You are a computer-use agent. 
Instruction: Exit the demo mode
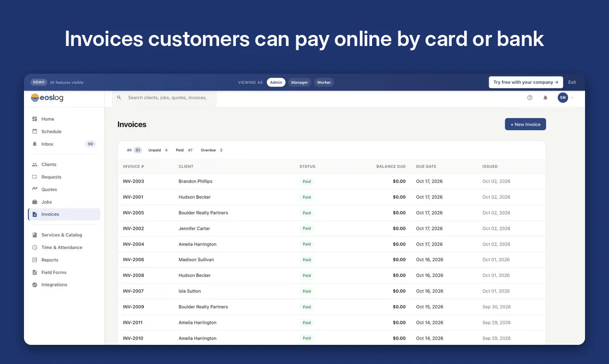coord(572,82)
